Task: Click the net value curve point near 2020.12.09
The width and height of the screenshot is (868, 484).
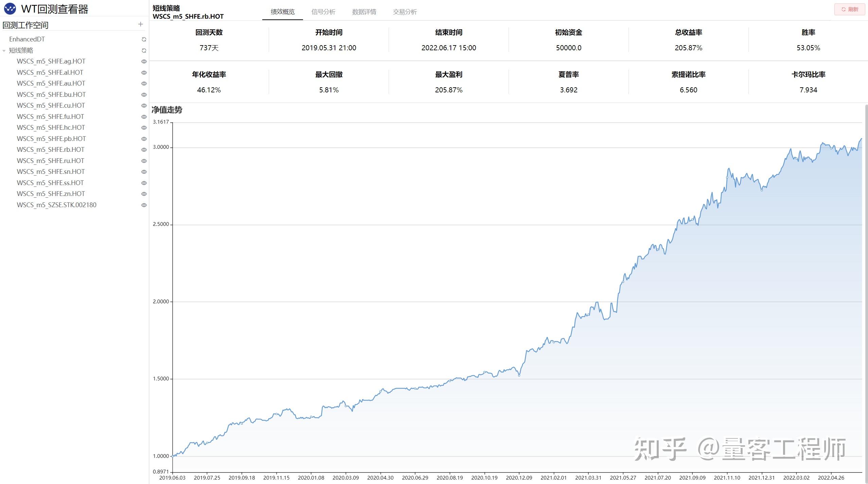Action: (519, 375)
